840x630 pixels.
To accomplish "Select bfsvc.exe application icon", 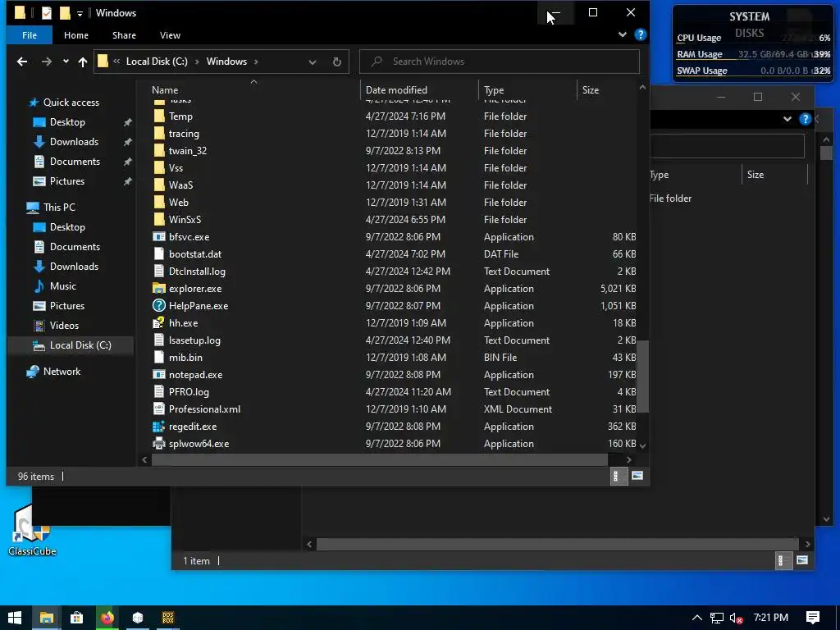I will 158,237.
